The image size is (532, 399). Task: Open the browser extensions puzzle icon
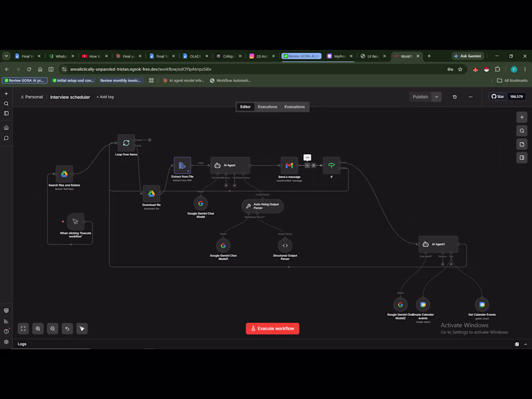click(x=497, y=69)
